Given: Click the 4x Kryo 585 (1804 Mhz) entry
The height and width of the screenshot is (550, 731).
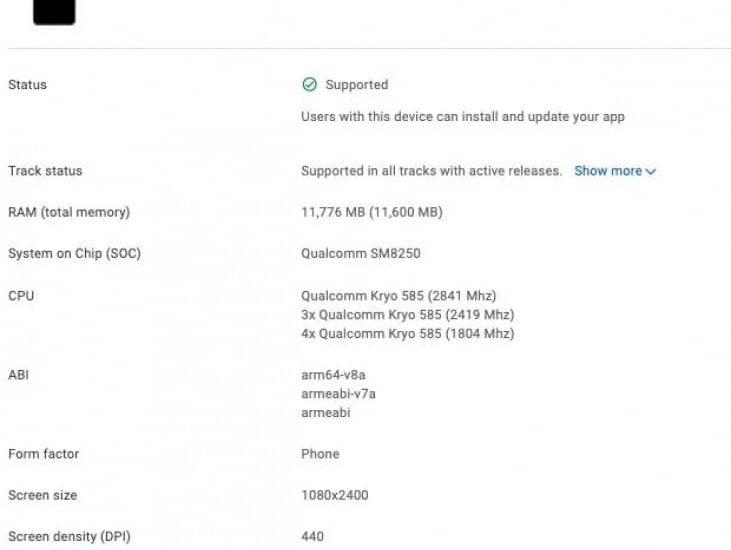Looking at the screenshot, I should [x=407, y=334].
